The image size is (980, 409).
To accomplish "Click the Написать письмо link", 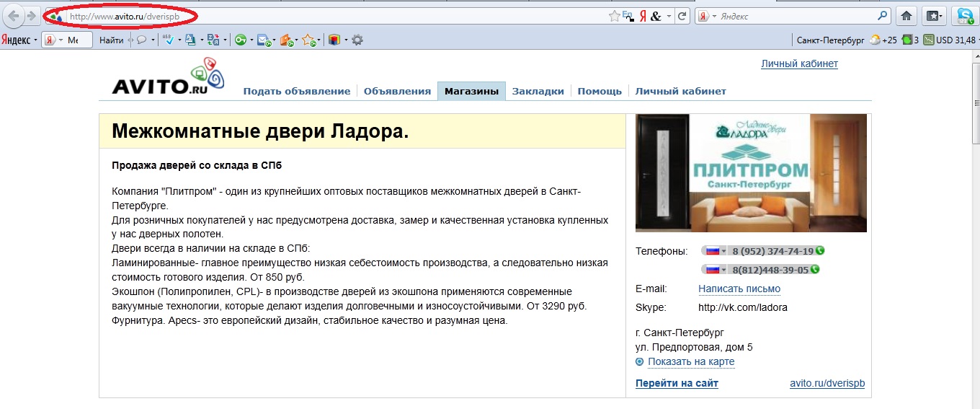I will (739, 289).
